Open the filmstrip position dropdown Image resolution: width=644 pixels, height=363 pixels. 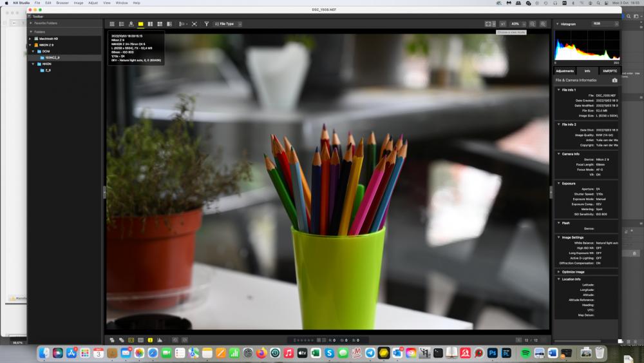[183, 25]
